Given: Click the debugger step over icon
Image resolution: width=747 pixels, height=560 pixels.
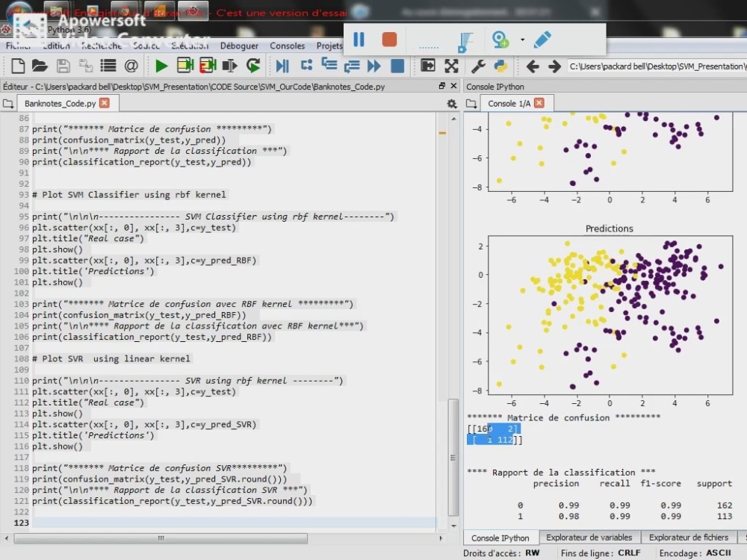Looking at the screenshot, I should tap(306, 65).
